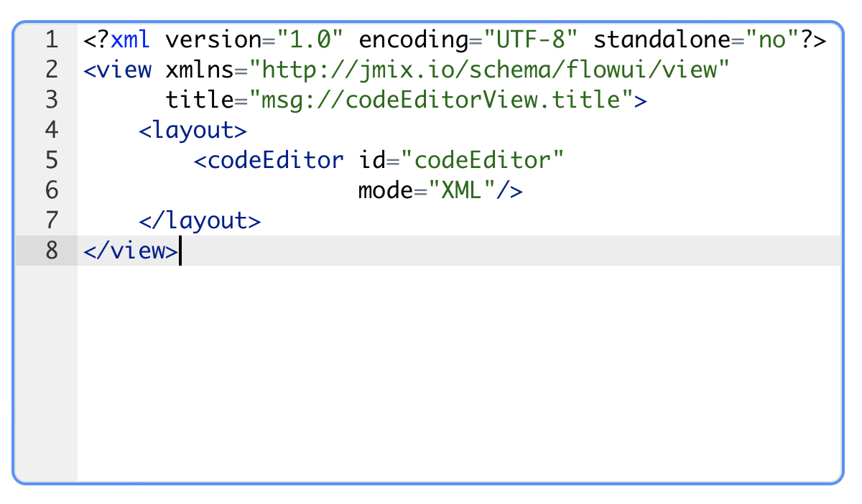862x504 pixels.
Task: Click line number 5 in the gutter
Action: pos(51,160)
